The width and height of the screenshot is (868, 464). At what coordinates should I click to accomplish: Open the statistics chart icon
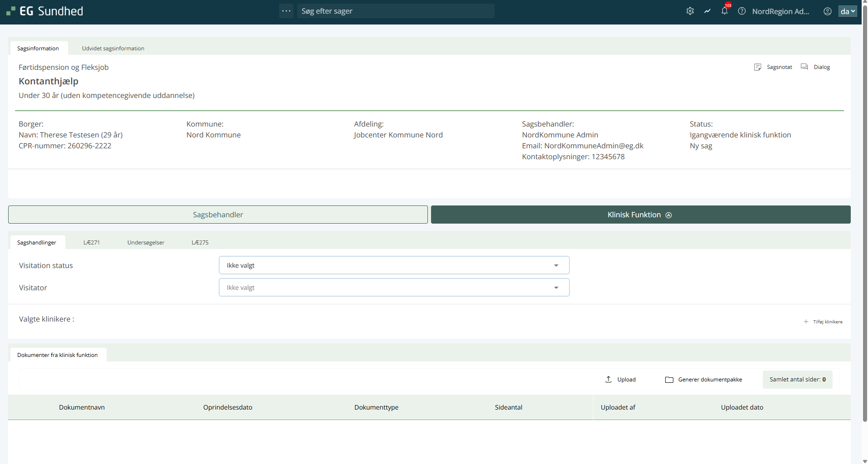point(707,11)
